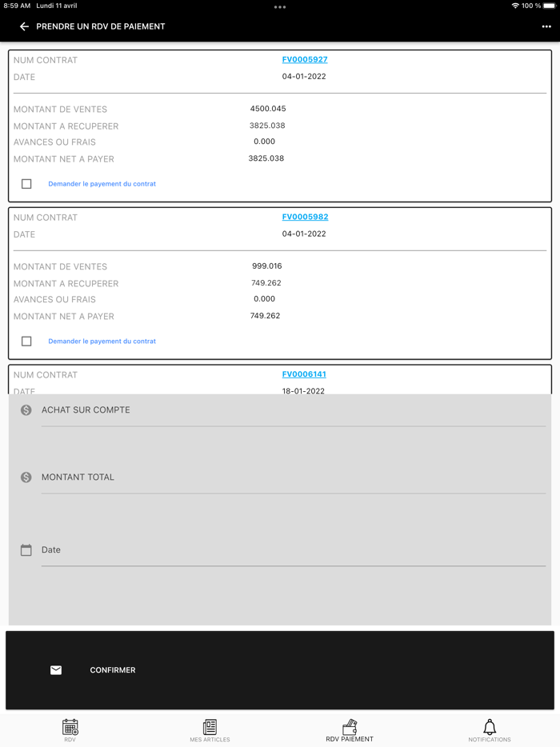The width and height of the screenshot is (560, 747).
Task: Tap the dollar icon beside Montant total
Action: (26, 477)
